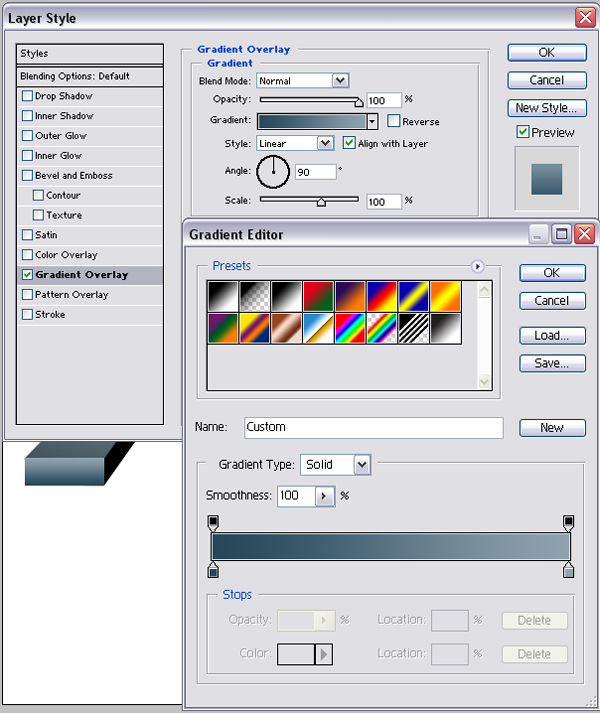This screenshot has width=600, height=713.
Task: Select the right opacity stop above gradient bar
Action: point(568,522)
